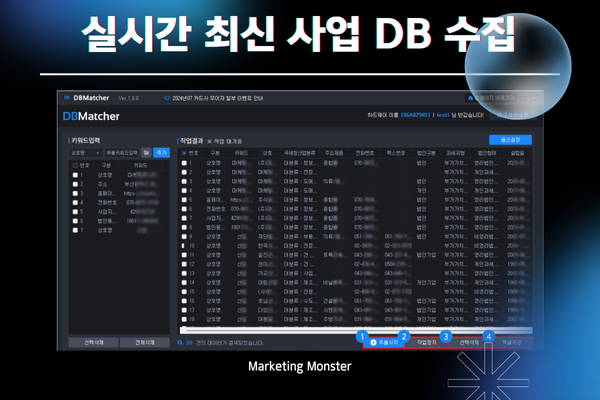The image size is (600, 400).
Task: Click 선택삭제 under the keyword list
Action: [93, 343]
